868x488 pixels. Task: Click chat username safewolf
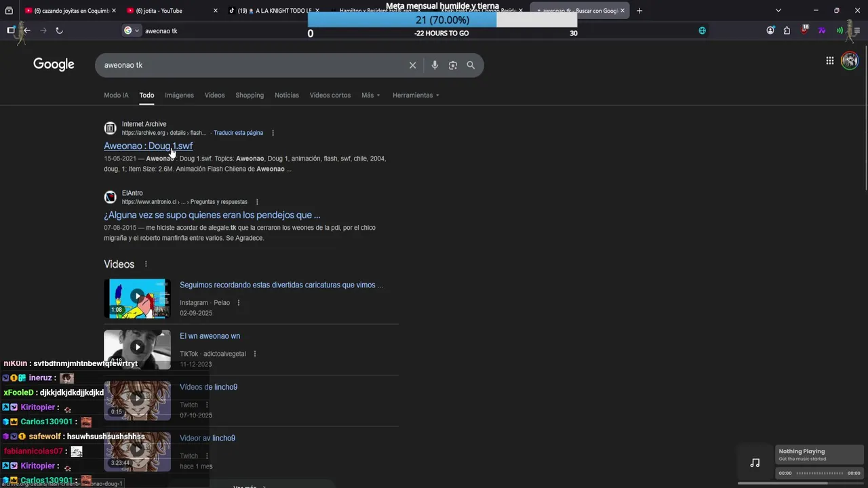[x=45, y=436]
